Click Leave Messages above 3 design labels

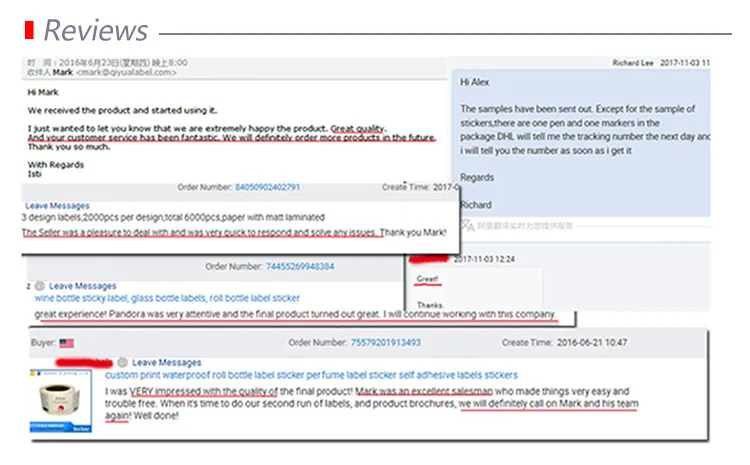point(56,206)
